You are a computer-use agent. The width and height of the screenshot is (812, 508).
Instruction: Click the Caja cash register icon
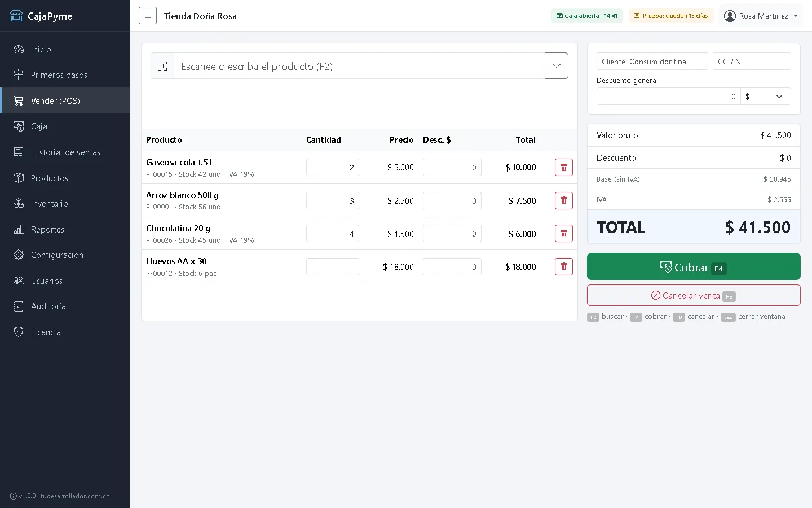[x=19, y=126]
